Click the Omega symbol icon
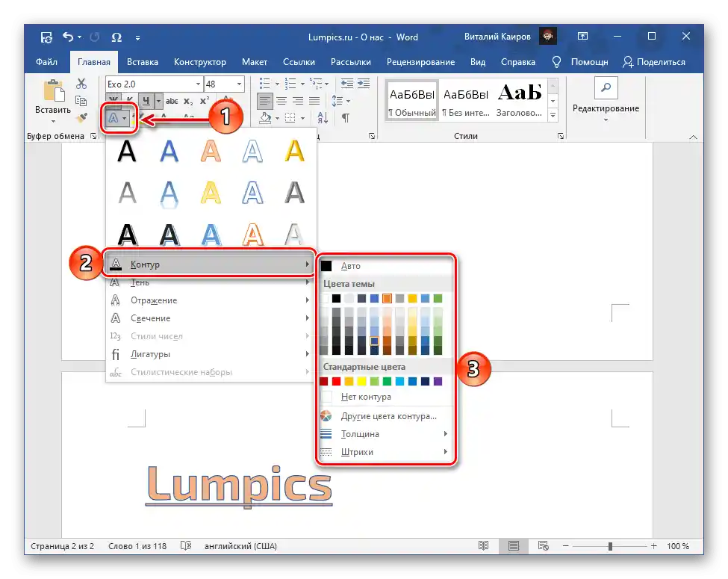 point(116,37)
